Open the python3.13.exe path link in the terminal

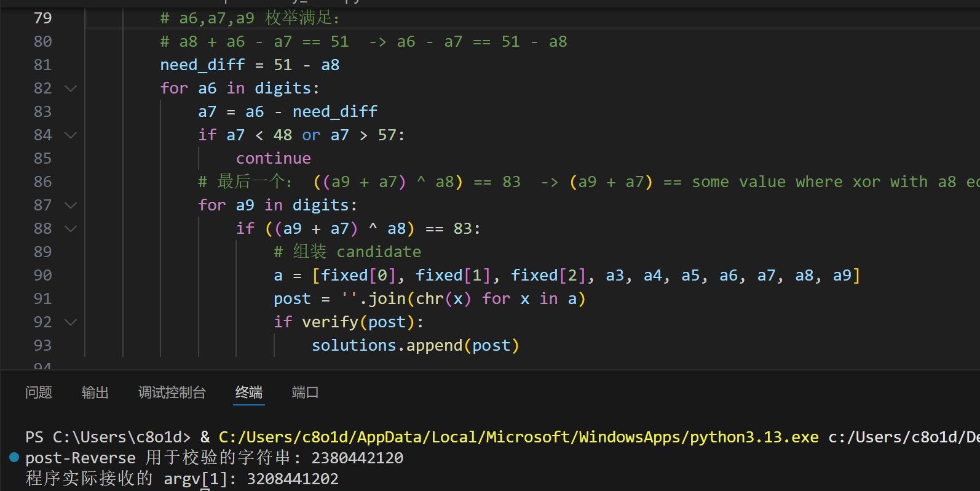[518, 437]
